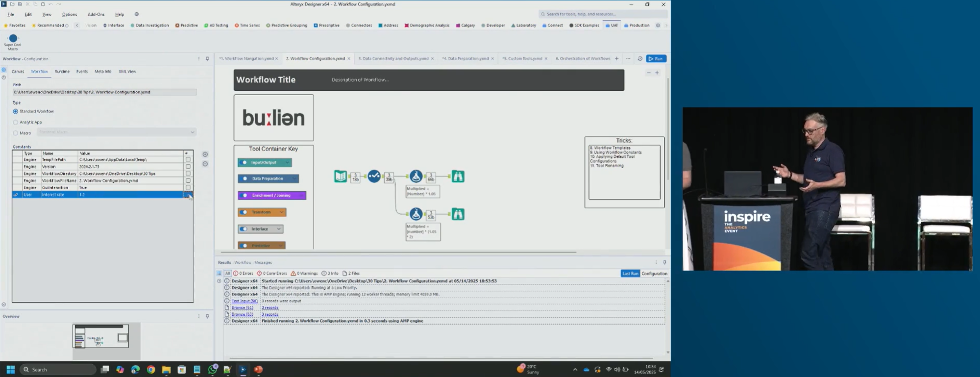Click the Last Run button
The image size is (980, 377).
pyautogui.click(x=630, y=274)
